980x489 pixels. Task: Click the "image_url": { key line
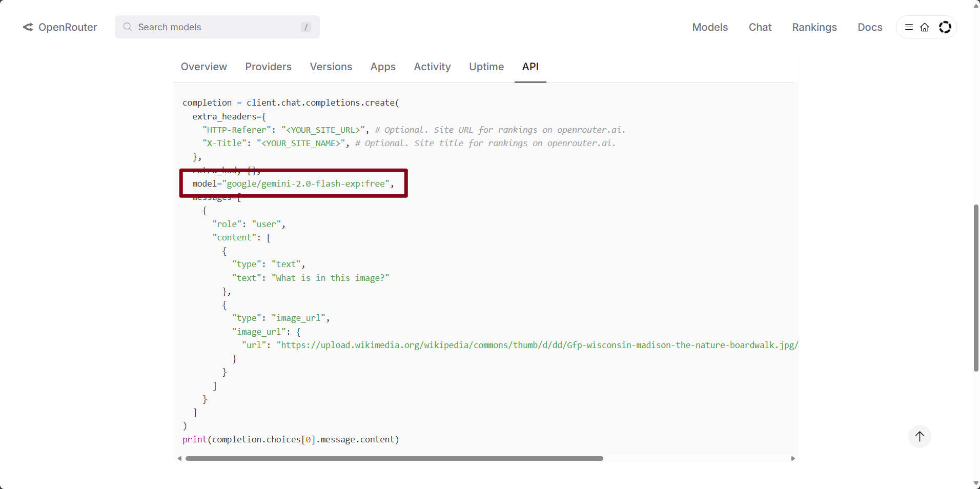pyautogui.click(x=266, y=332)
